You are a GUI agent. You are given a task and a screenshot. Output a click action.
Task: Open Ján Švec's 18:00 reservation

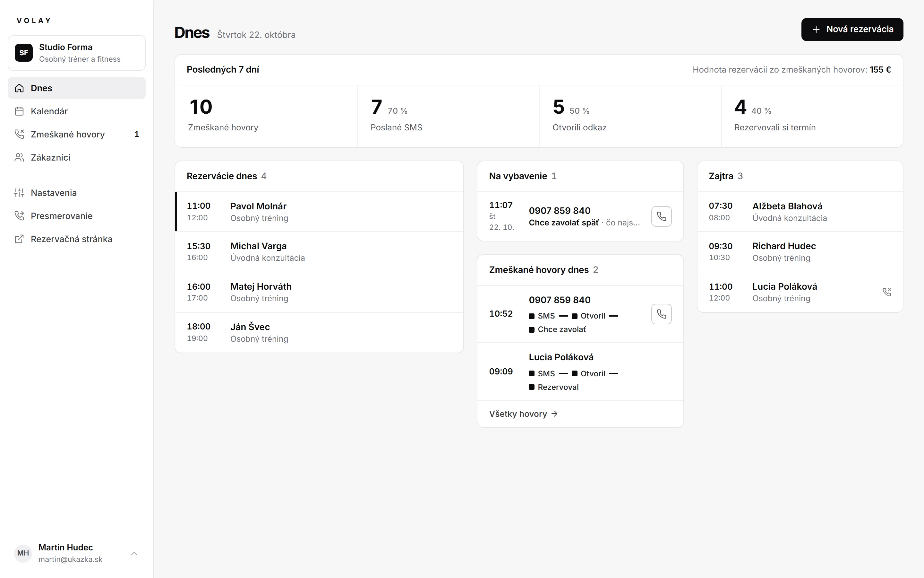(x=319, y=333)
